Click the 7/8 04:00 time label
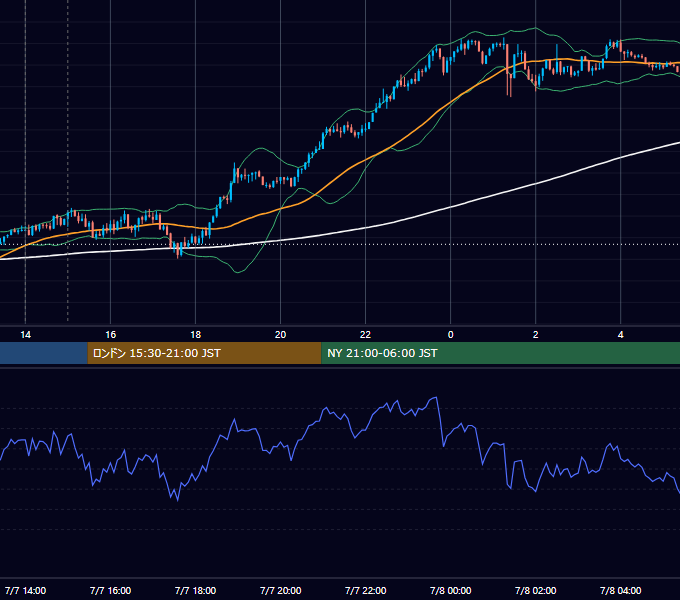Screen dimensions: 680x600 [x=621, y=591]
